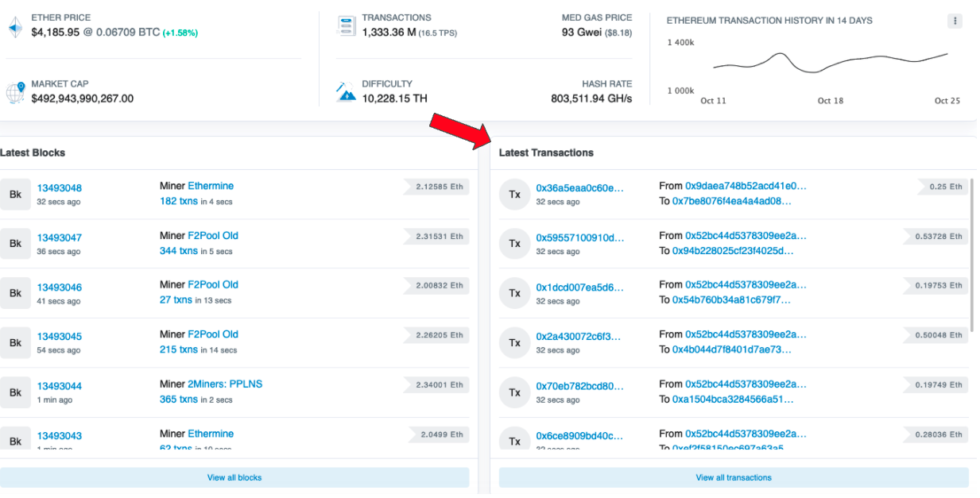Image resolution: width=980 pixels, height=498 pixels.
Task: Open the chart options three-dot menu
Action: (955, 21)
